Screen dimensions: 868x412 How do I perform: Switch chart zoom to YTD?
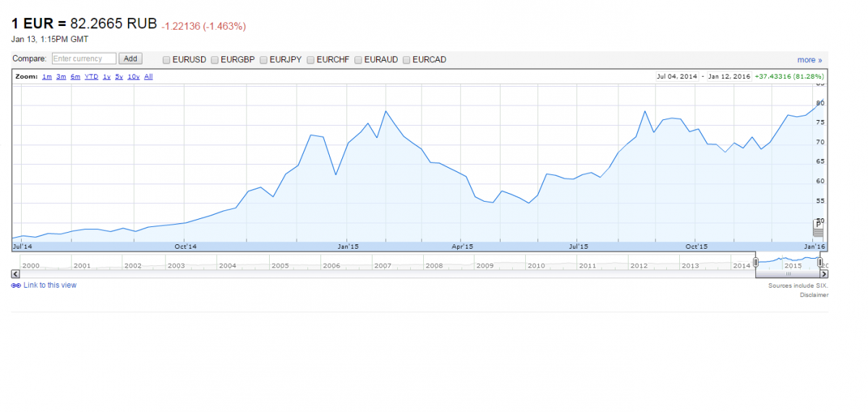pos(91,77)
